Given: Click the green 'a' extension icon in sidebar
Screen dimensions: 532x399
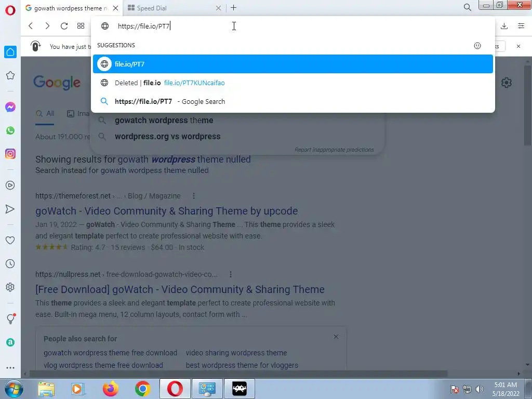Looking at the screenshot, I should point(10,342).
